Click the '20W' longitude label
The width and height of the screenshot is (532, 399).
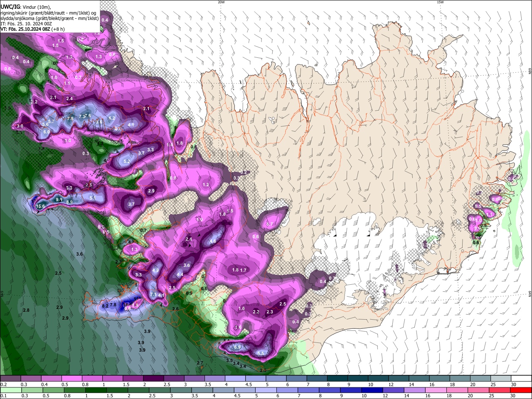(x=221, y=2)
